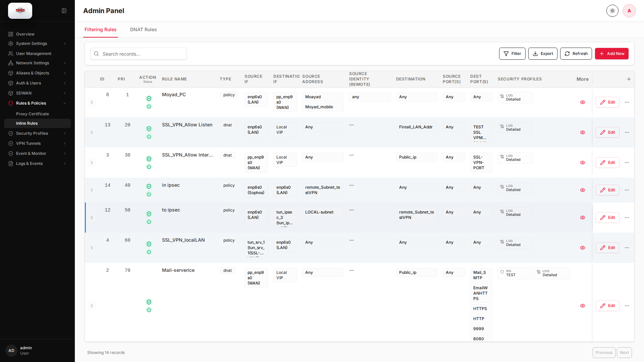
Task: Click the User Management people icon
Action: (x=11, y=54)
